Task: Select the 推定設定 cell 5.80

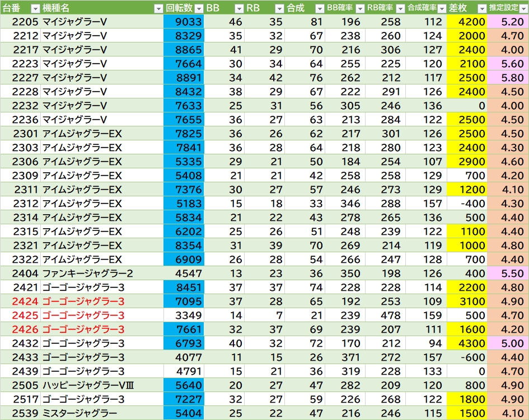Action: coord(508,78)
